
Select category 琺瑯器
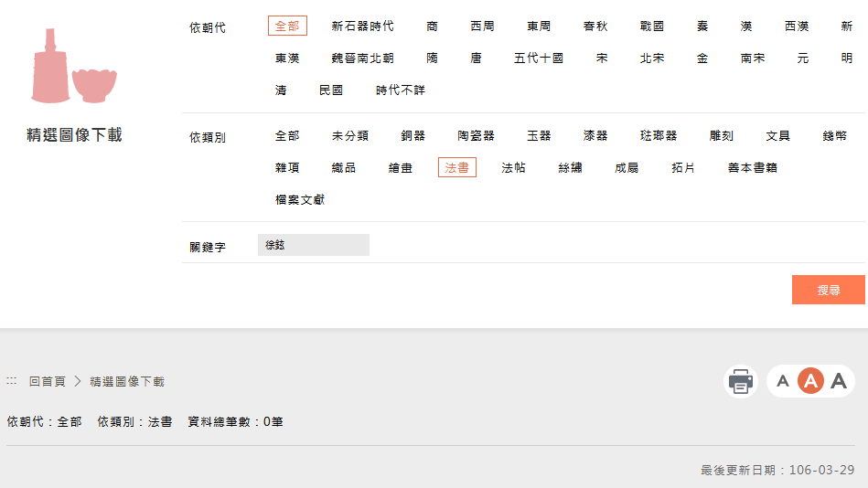coord(659,135)
